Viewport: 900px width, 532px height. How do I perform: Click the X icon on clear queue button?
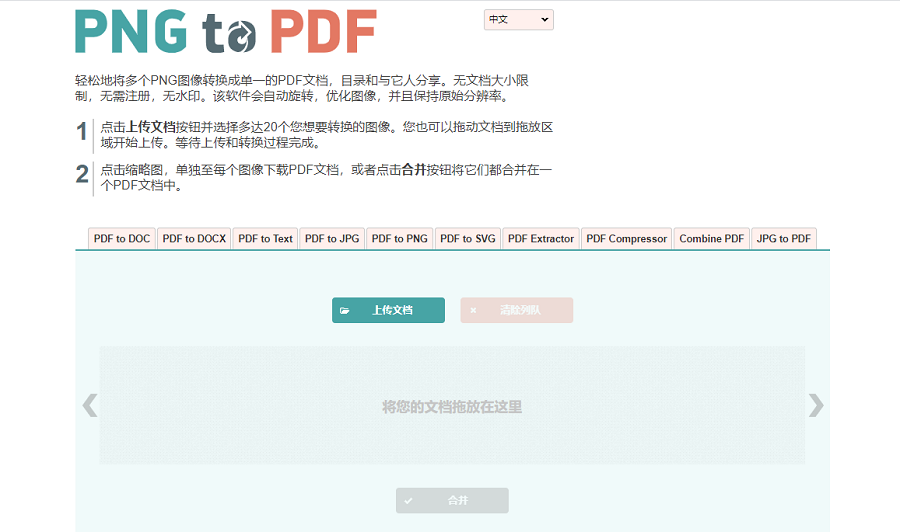coord(473,311)
